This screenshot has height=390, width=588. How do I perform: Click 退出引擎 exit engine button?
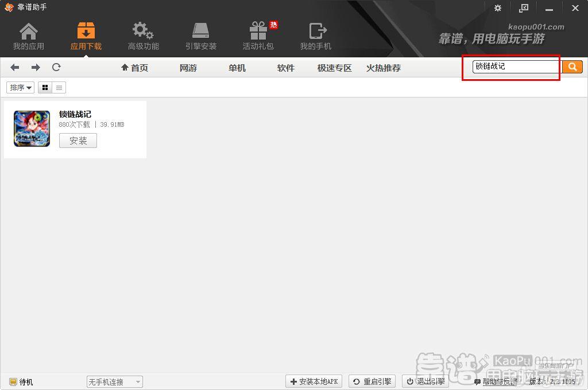[x=425, y=381]
